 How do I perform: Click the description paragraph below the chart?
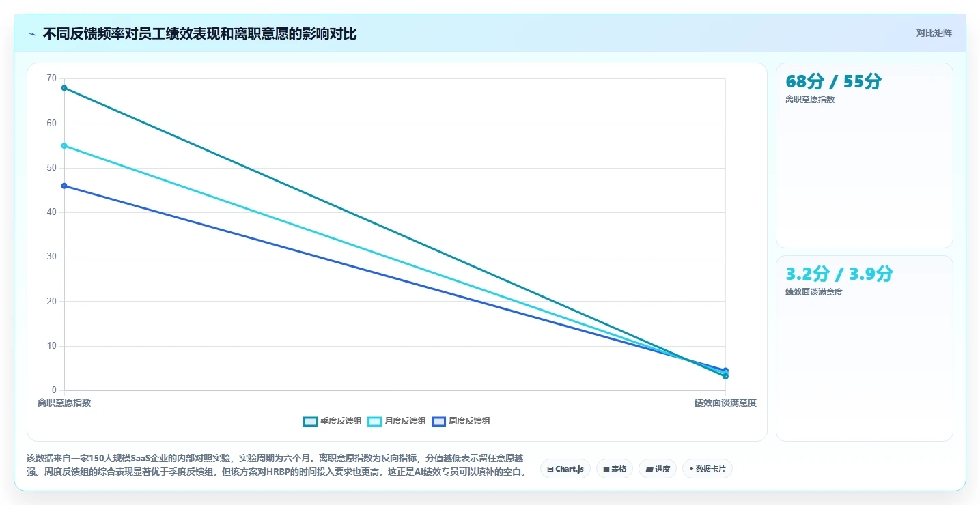click(277, 465)
